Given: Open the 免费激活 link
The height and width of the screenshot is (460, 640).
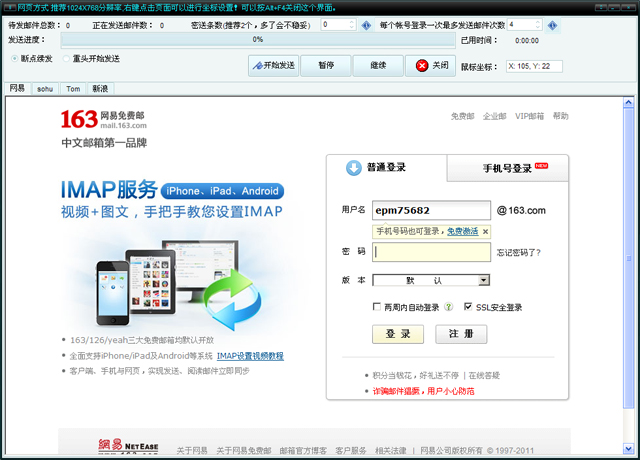Looking at the screenshot, I should (462, 231).
